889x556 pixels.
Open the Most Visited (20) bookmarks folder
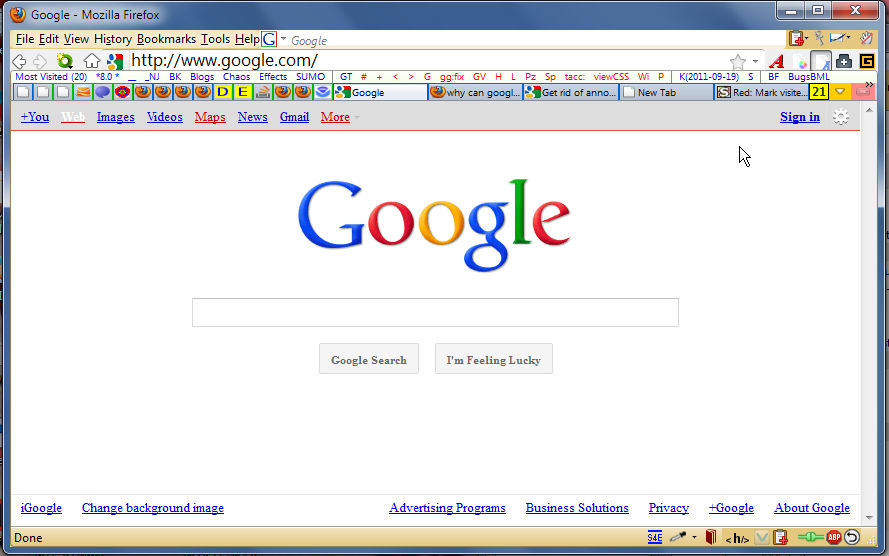click(x=51, y=77)
